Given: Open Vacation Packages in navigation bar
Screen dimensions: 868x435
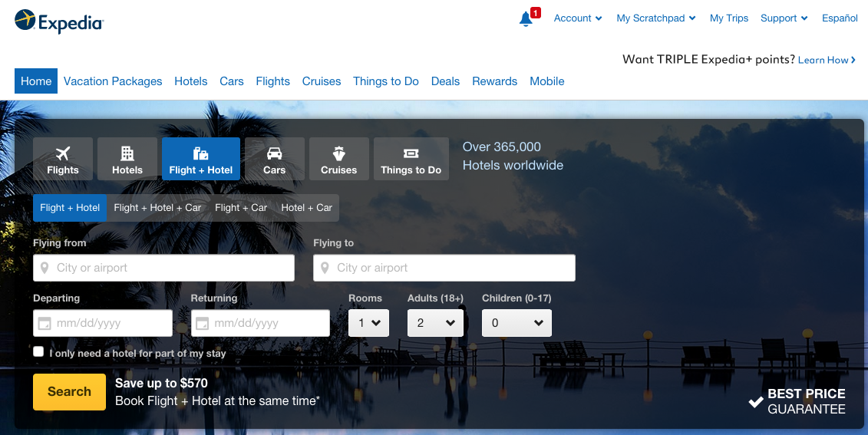Looking at the screenshot, I should point(113,81).
